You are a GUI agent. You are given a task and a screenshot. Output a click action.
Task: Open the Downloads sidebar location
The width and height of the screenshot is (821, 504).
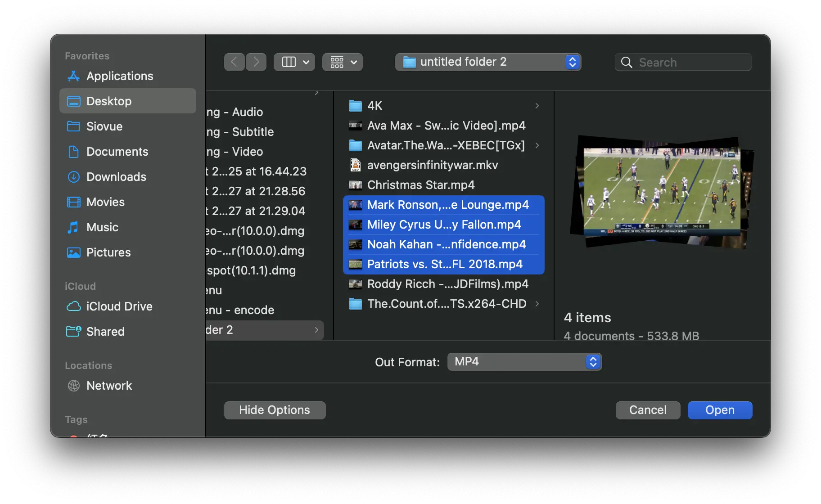(x=128, y=177)
